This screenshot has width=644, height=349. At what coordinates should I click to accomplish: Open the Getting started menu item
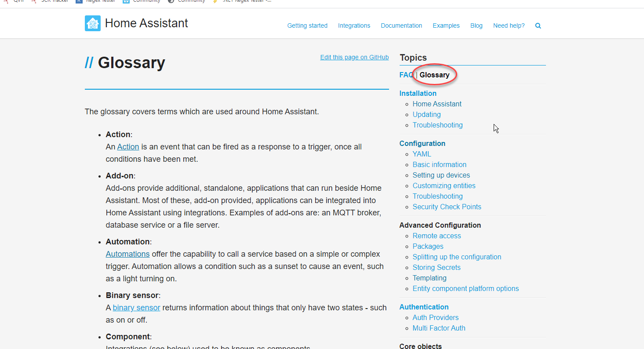(307, 25)
